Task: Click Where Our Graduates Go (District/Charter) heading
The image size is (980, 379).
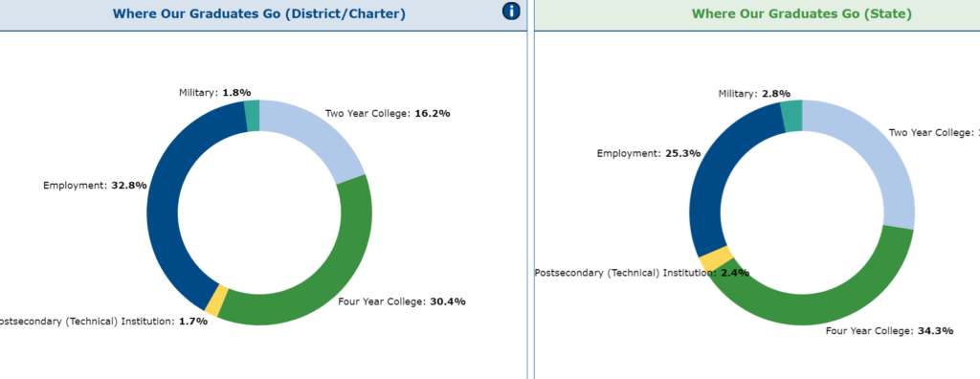Action: click(259, 13)
